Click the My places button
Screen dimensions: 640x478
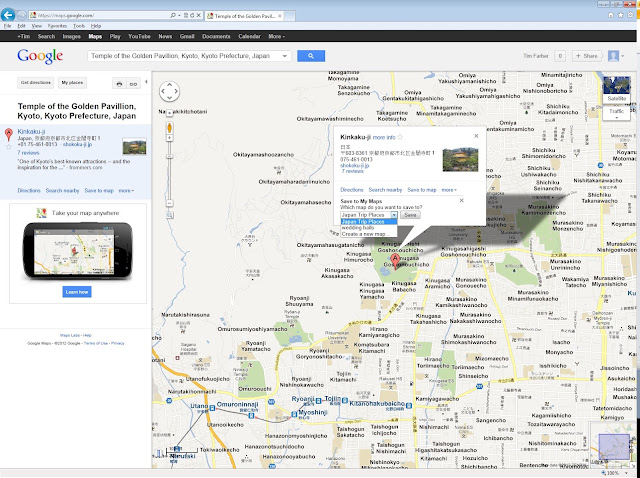coord(72,83)
